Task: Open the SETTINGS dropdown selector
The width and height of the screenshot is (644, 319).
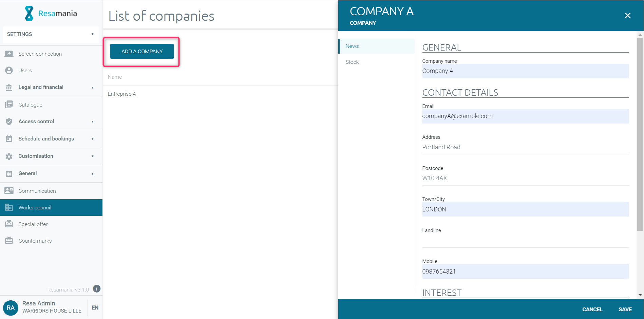Action: [50, 34]
